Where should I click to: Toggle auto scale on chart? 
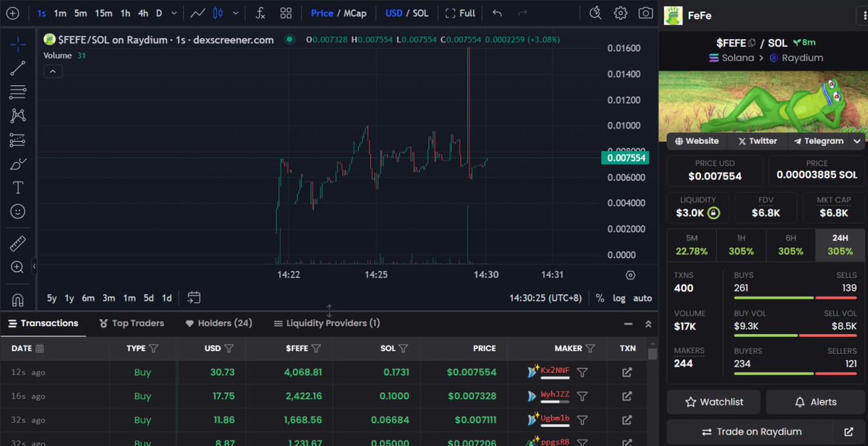(642, 298)
